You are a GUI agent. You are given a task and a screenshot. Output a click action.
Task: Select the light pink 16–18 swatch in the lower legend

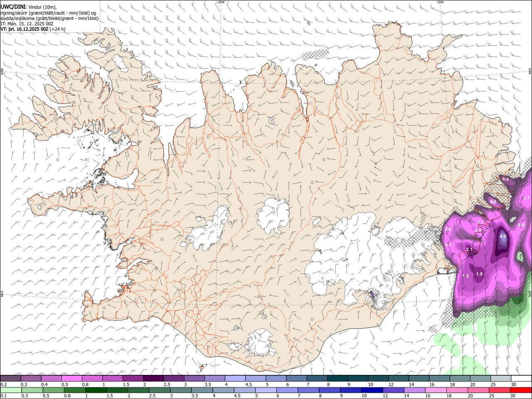[x=435, y=390]
